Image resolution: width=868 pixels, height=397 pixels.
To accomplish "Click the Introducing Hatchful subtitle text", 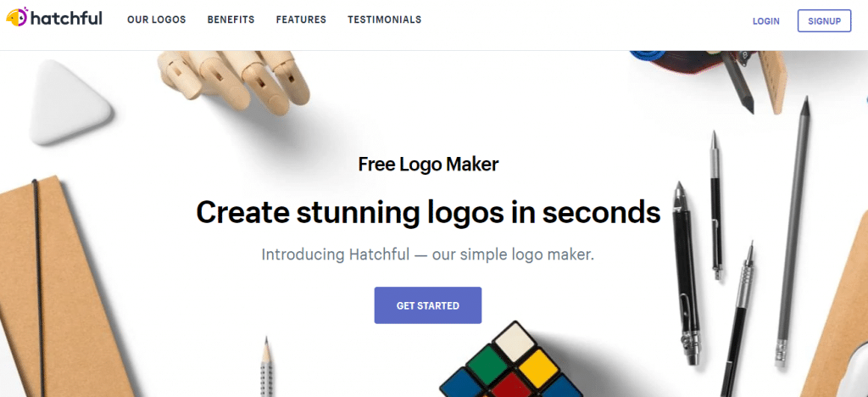I will point(428,255).
